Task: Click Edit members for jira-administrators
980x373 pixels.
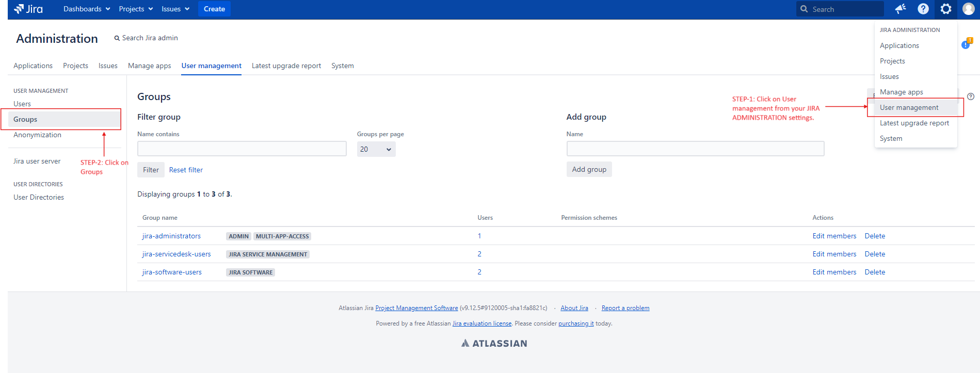Action: pos(834,236)
